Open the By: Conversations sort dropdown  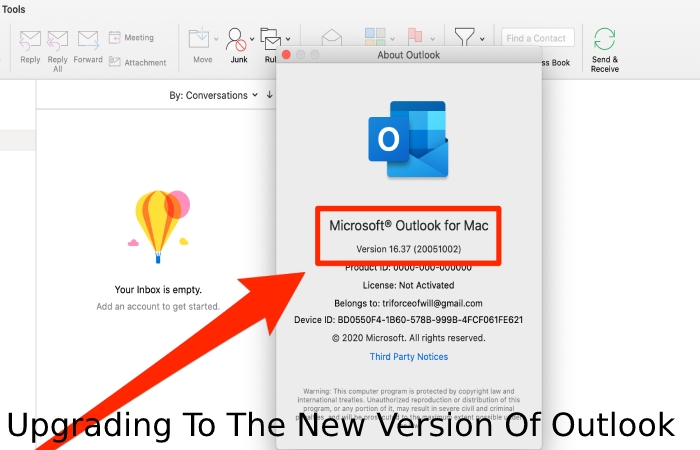point(213,95)
